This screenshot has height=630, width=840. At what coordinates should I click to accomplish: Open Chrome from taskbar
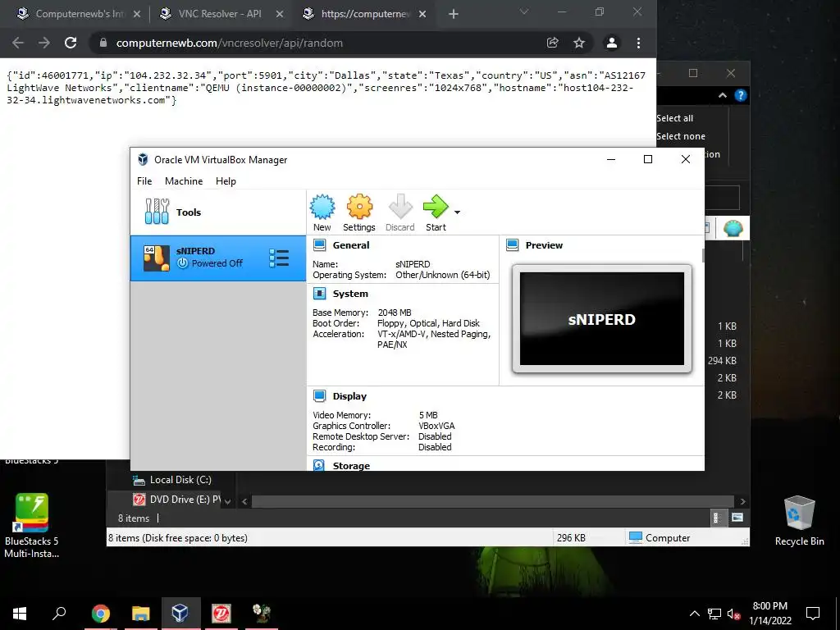100,613
